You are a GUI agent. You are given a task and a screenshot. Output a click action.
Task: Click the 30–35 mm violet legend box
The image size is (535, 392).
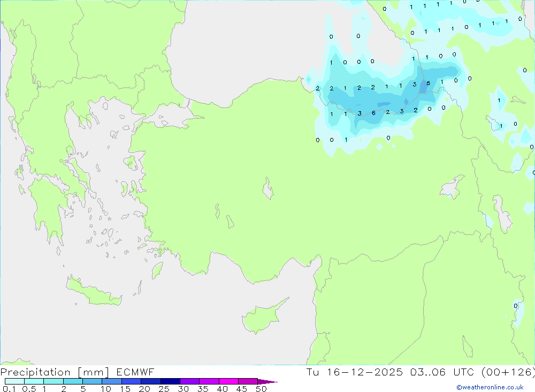tap(190, 381)
